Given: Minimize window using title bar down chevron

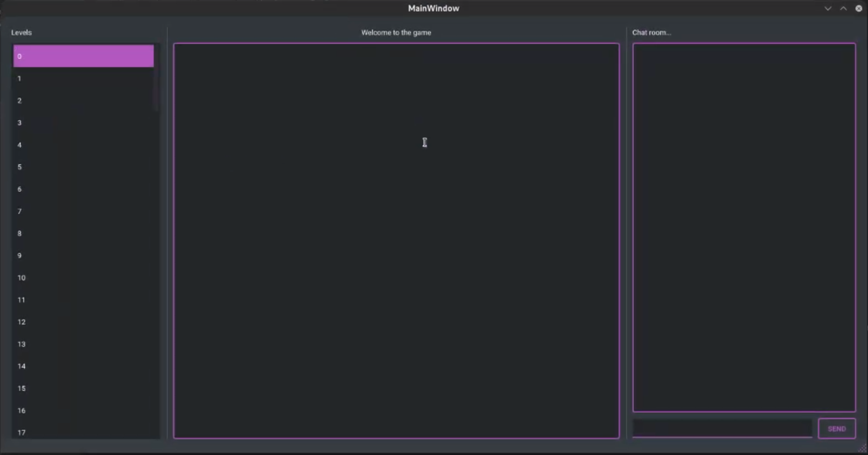Looking at the screenshot, I should pos(828,8).
